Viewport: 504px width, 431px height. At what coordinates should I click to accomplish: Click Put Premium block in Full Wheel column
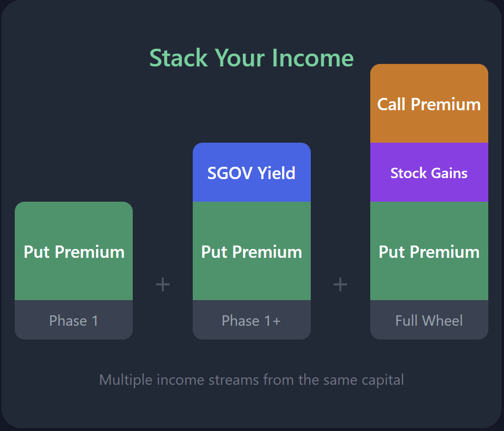(x=429, y=251)
